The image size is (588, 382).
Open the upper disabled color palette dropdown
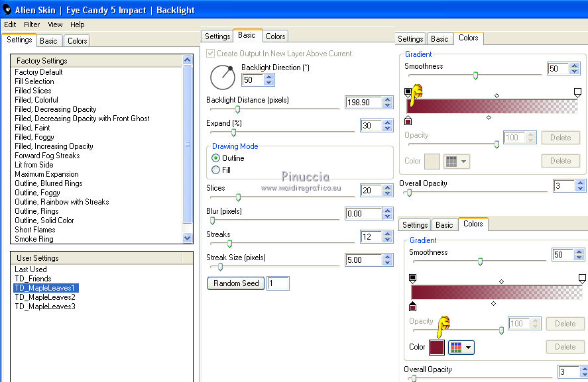456,162
